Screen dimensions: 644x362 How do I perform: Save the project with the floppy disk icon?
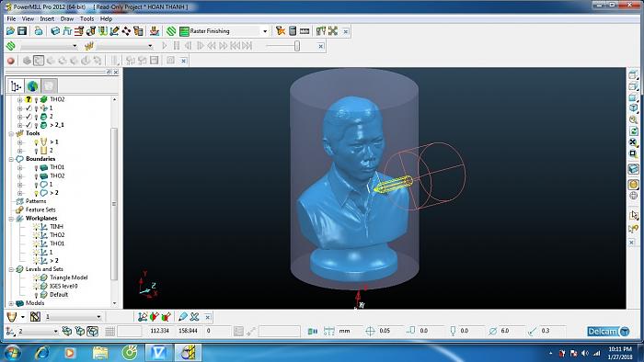pos(22,31)
